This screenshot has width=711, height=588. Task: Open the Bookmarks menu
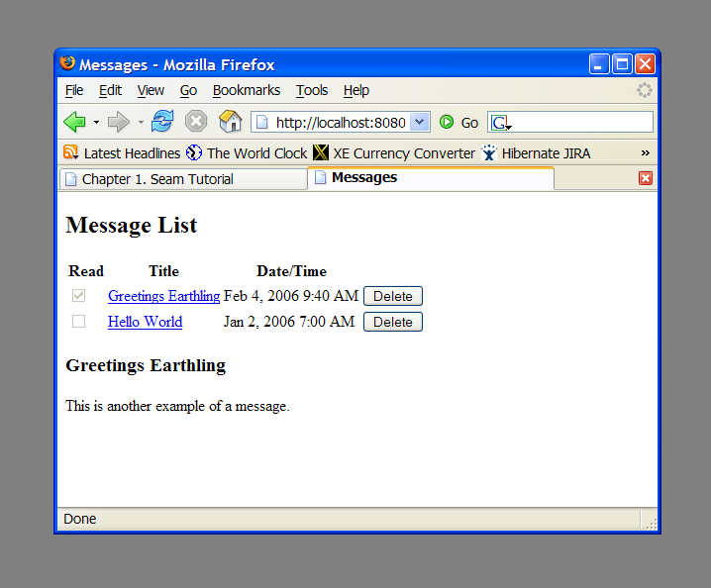point(247,90)
